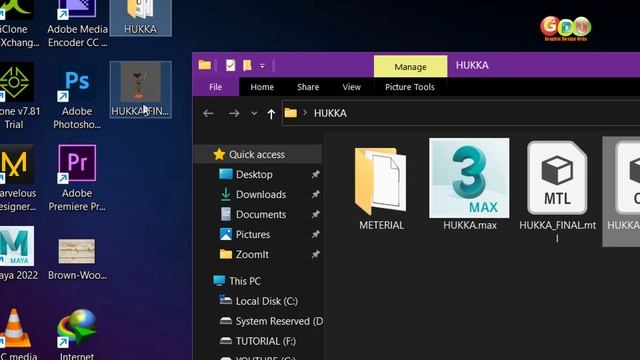The image size is (640, 360).
Task: Unpin ZoomIt using its pin icon
Action: (x=316, y=254)
